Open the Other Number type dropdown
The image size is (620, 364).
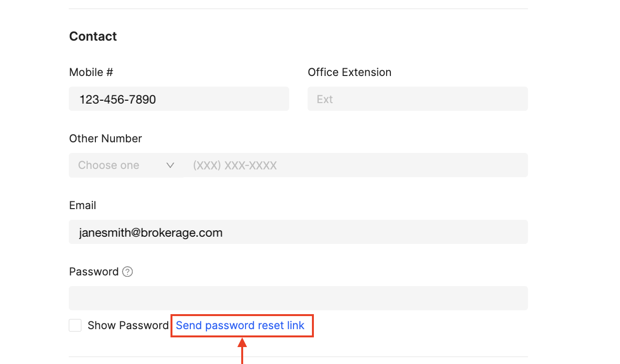click(x=126, y=165)
